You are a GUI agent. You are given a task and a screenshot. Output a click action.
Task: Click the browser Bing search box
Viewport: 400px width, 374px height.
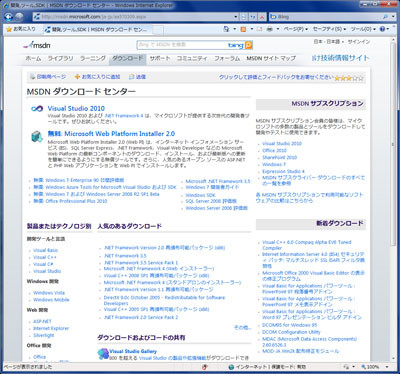click(325, 17)
